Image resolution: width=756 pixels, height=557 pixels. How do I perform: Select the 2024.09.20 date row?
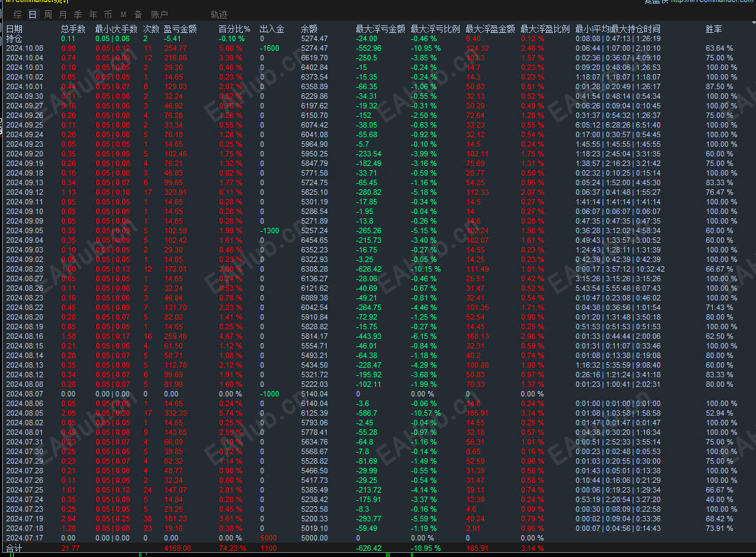(25, 154)
